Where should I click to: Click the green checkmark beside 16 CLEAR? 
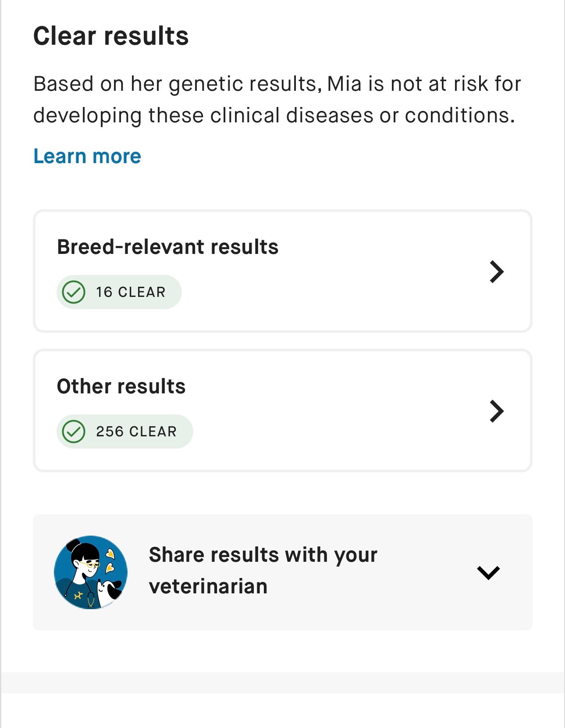74,292
